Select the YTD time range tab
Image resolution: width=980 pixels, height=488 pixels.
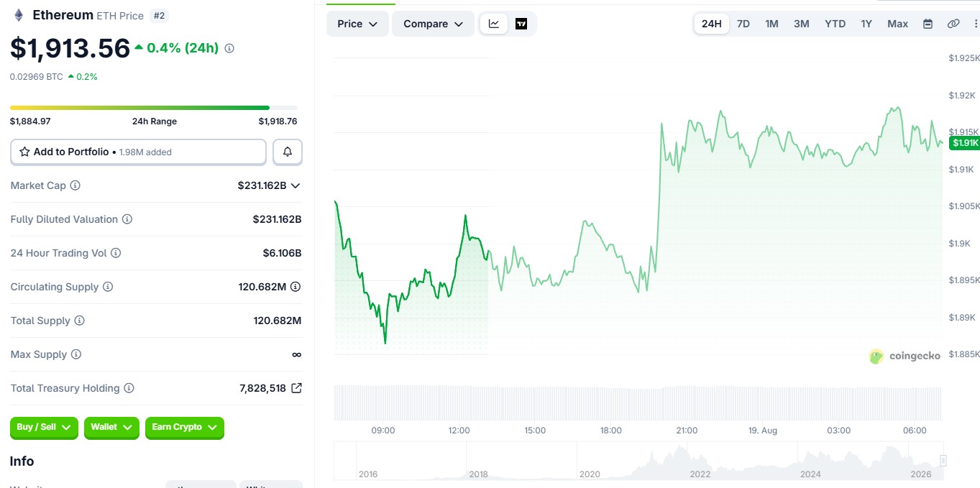(x=835, y=24)
